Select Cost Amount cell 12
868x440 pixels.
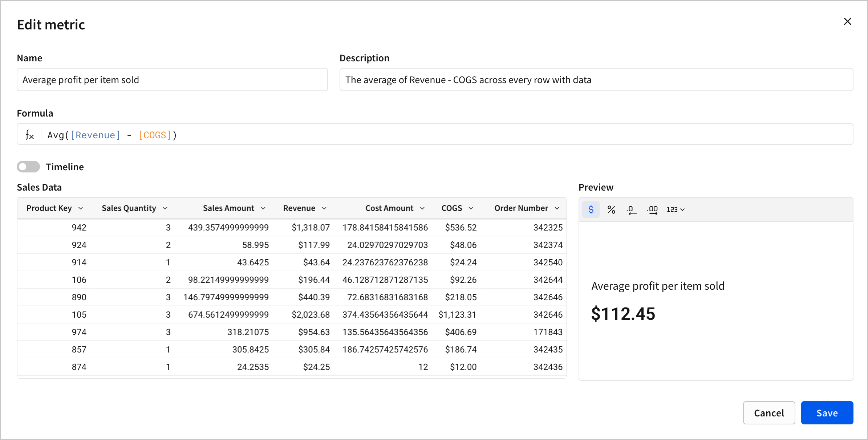pos(423,367)
